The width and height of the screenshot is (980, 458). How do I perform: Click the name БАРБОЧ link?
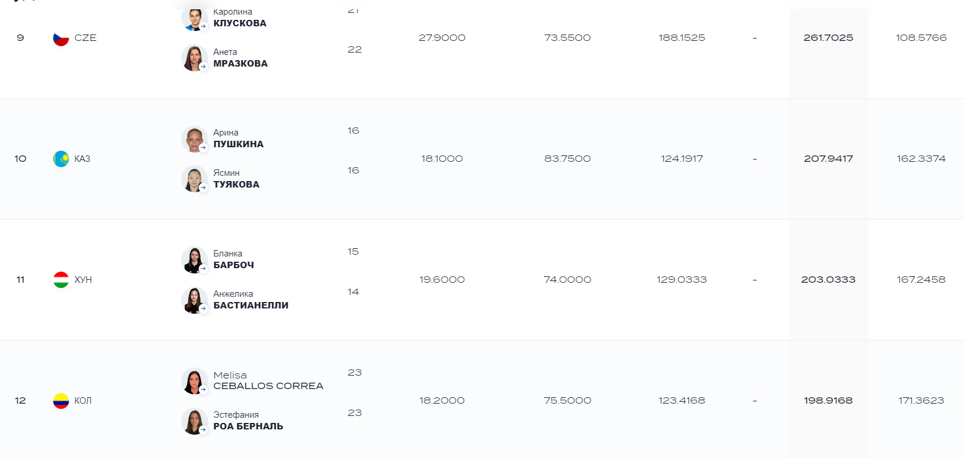click(234, 265)
